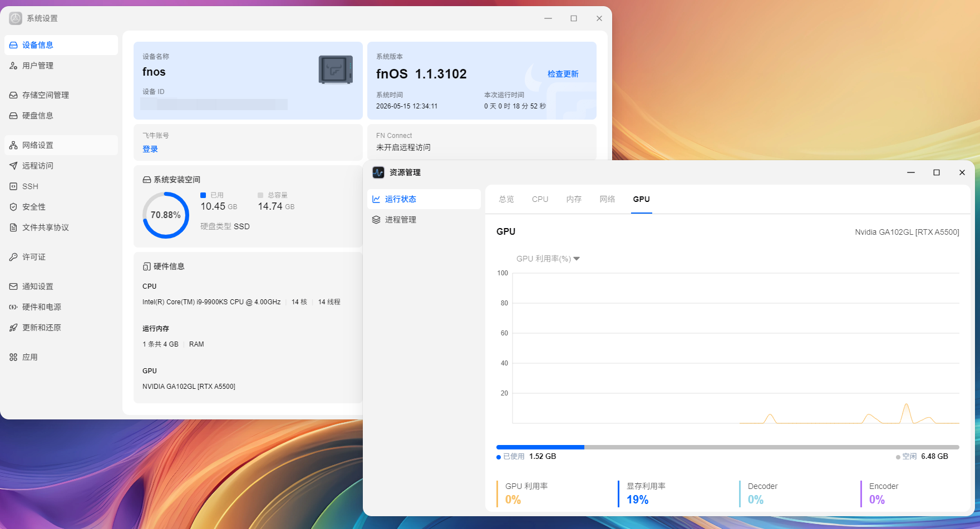Click system version fnOS 1.1.3102
The width and height of the screenshot is (980, 529).
tap(421, 74)
